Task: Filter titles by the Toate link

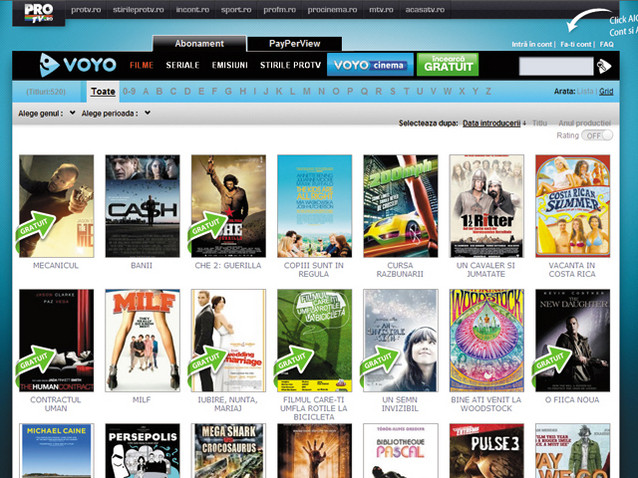Action: coord(102,91)
